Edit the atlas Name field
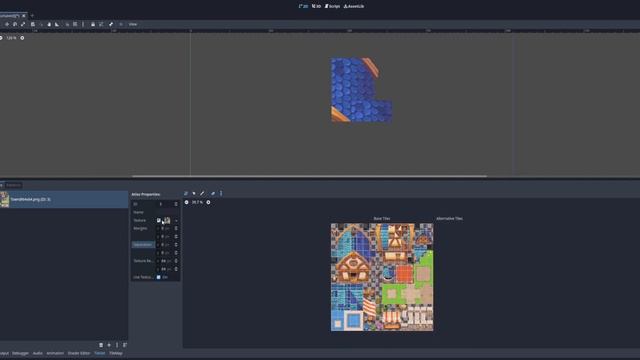 [x=167, y=212]
